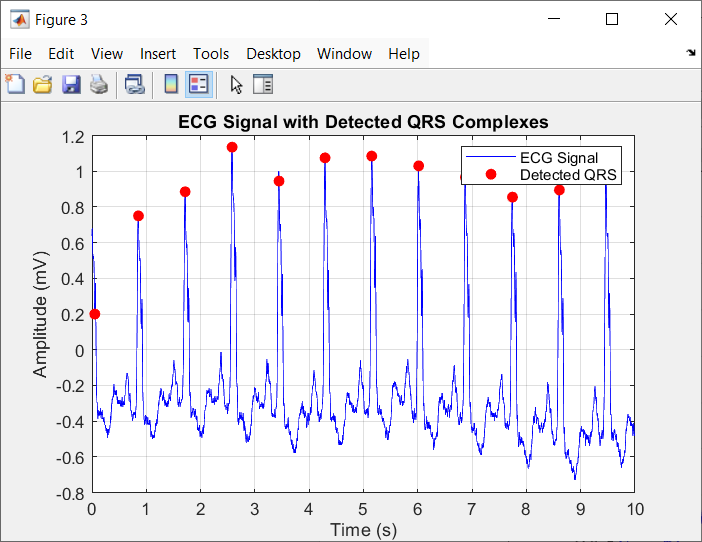Click the Link Plot toolbar icon
Viewport: 702px width, 542px height.
click(135, 84)
